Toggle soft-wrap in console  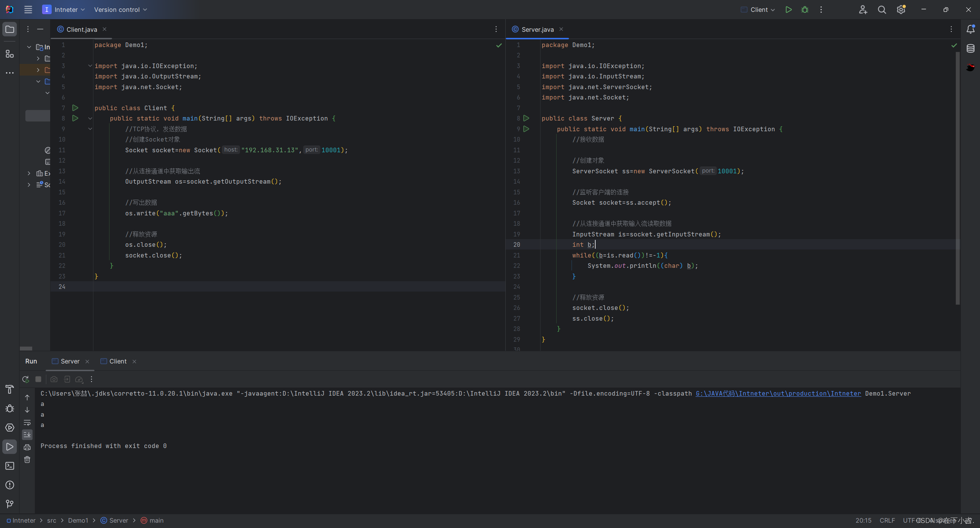pos(27,423)
